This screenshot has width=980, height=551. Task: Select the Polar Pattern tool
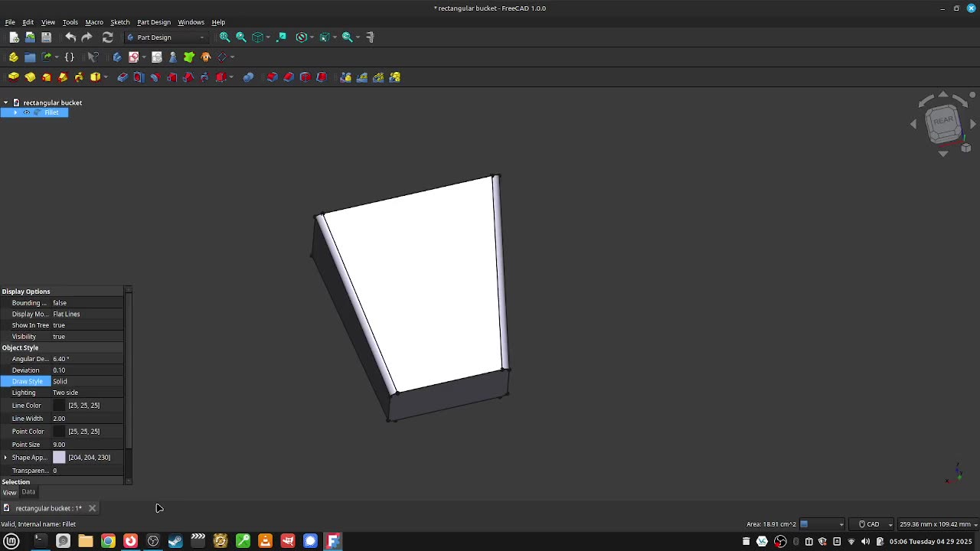point(378,77)
